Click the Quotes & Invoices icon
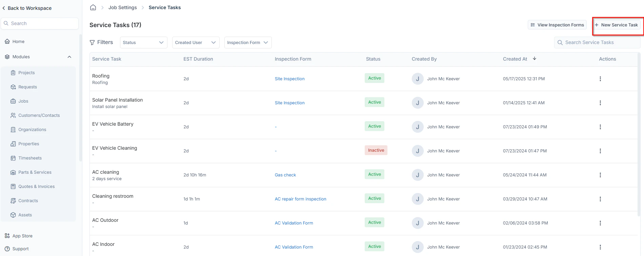644x256 pixels. tap(13, 187)
